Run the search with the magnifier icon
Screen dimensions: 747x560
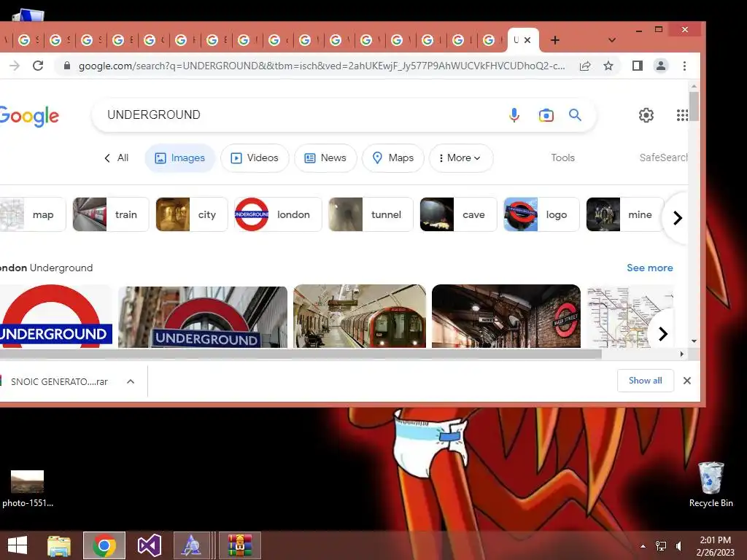(575, 114)
